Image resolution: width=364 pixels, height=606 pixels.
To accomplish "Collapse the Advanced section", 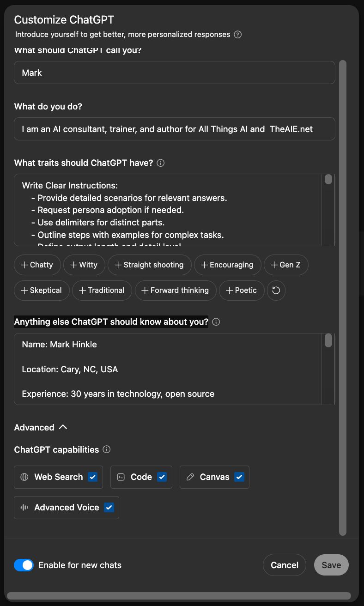I will click(63, 427).
